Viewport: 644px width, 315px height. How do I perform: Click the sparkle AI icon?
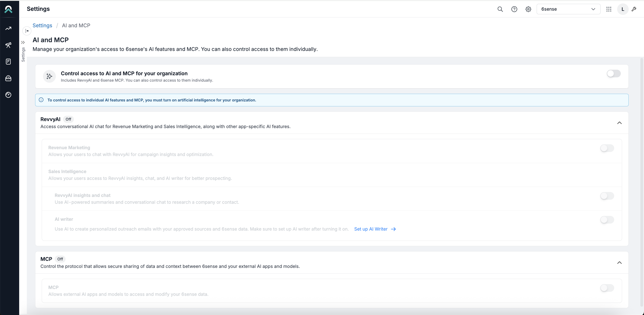49,76
